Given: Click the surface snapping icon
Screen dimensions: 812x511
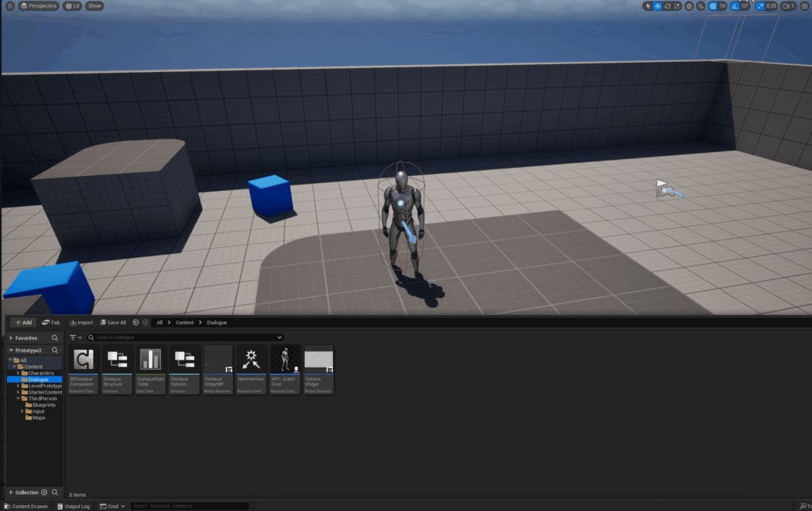Looking at the screenshot, I should coord(699,6).
